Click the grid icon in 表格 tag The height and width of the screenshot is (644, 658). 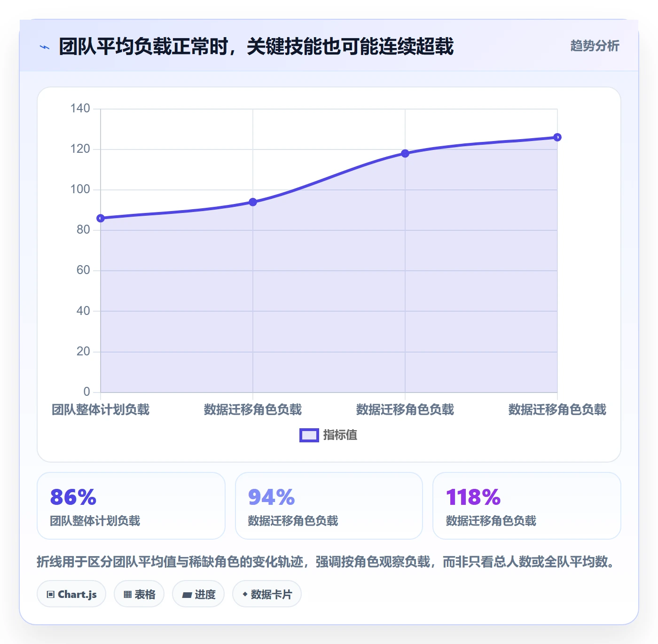(x=127, y=595)
